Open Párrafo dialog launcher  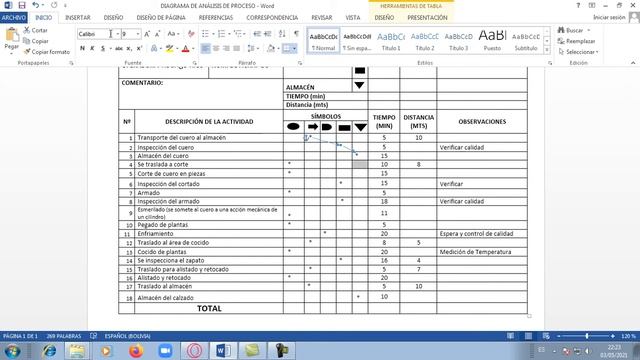(300, 63)
